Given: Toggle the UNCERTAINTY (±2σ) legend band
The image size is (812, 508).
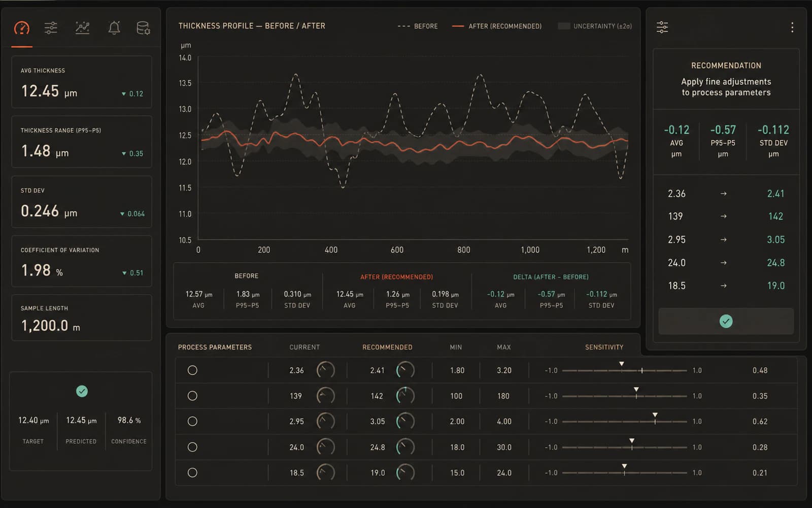Looking at the screenshot, I should [x=595, y=26].
